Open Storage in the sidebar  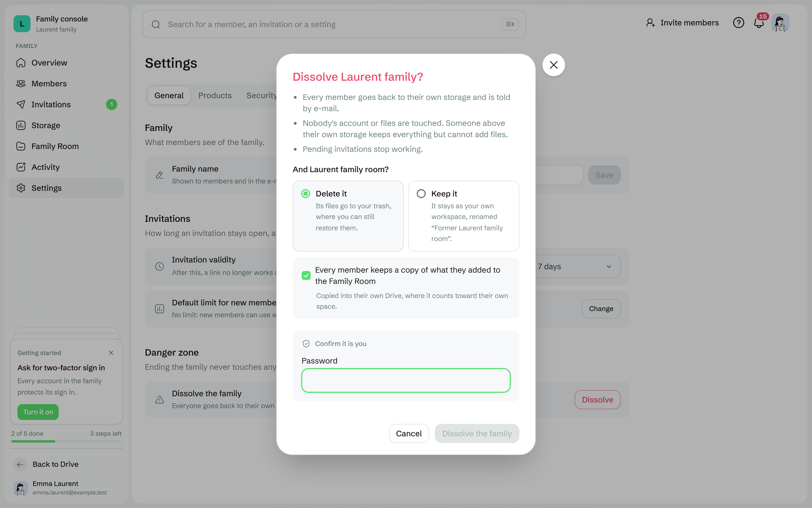[67, 125]
